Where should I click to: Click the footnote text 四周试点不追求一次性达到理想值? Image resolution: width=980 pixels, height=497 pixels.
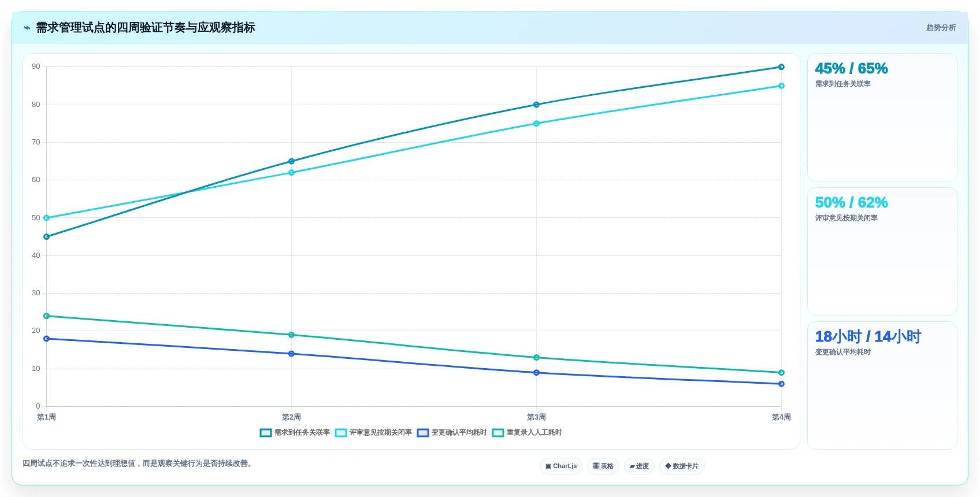click(x=78, y=463)
